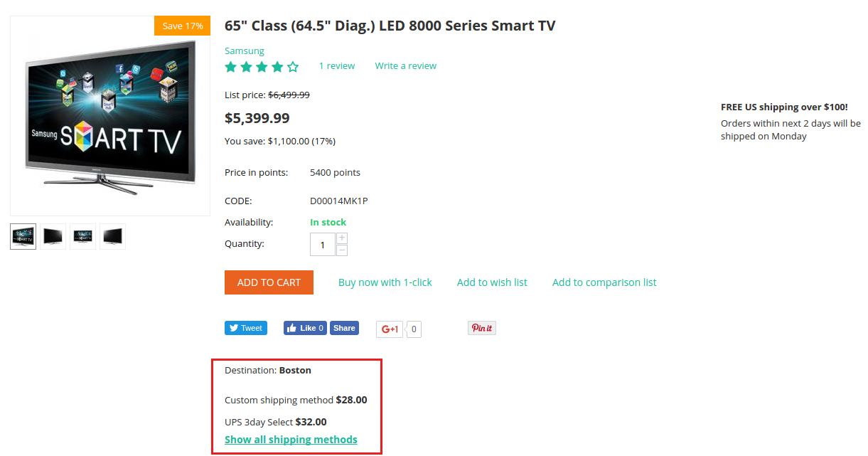
Task: Expand Show all shipping methods
Action: [x=291, y=440]
